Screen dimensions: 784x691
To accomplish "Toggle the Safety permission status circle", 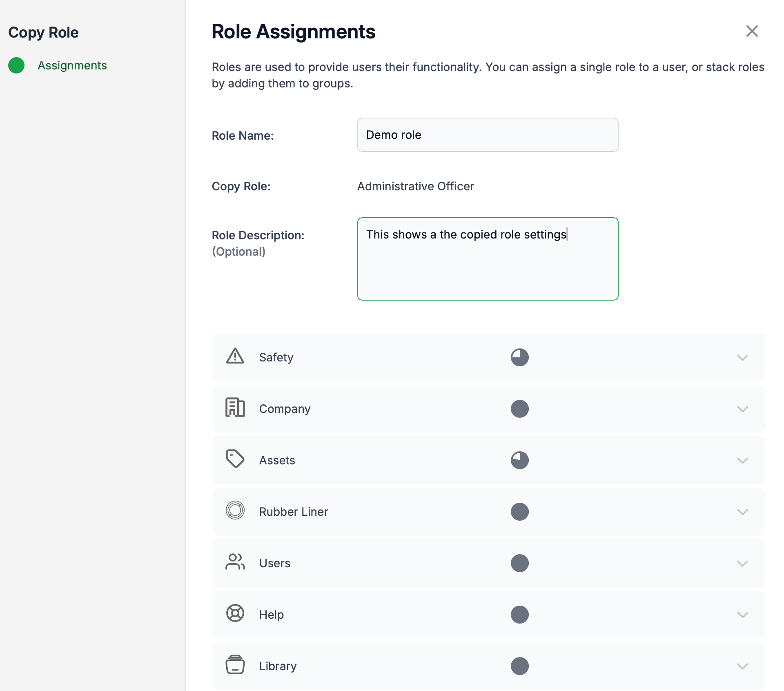I will [x=519, y=357].
